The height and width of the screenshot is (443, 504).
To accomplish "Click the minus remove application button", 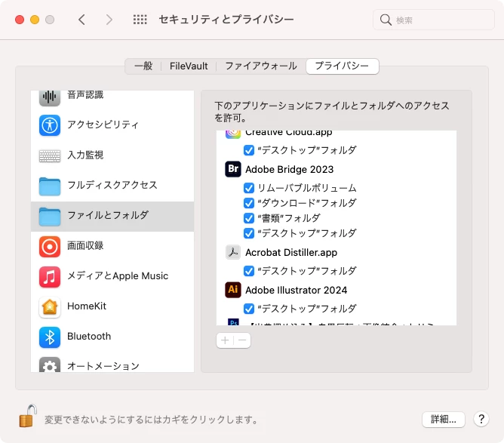I will click(x=242, y=340).
